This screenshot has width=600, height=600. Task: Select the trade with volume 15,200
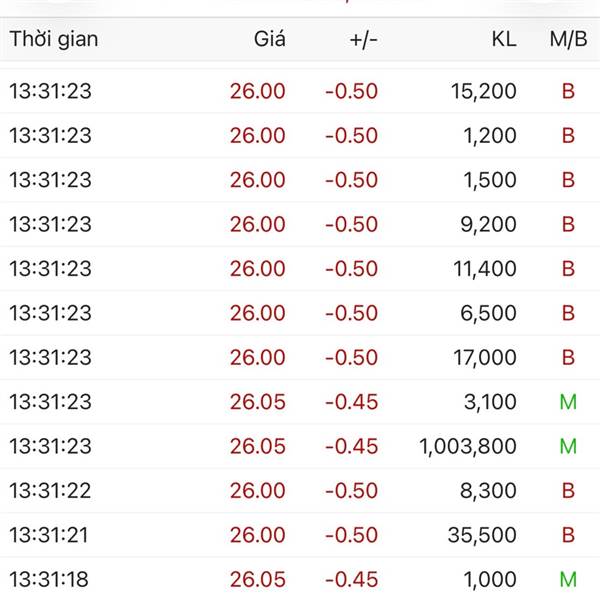(x=482, y=91)
